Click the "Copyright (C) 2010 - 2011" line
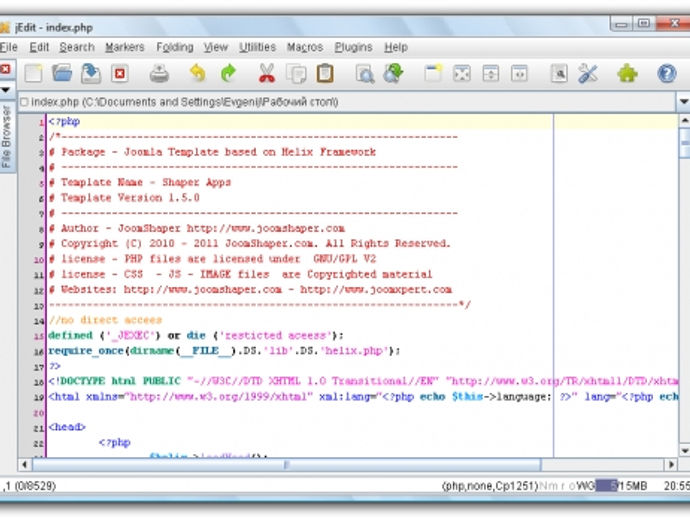 pyautogui.click(x=250, y=243)
